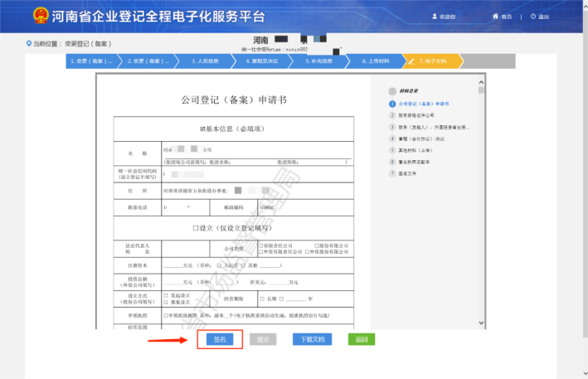
Task: Click the blue 签名 button
Action: tap(220, 339)
